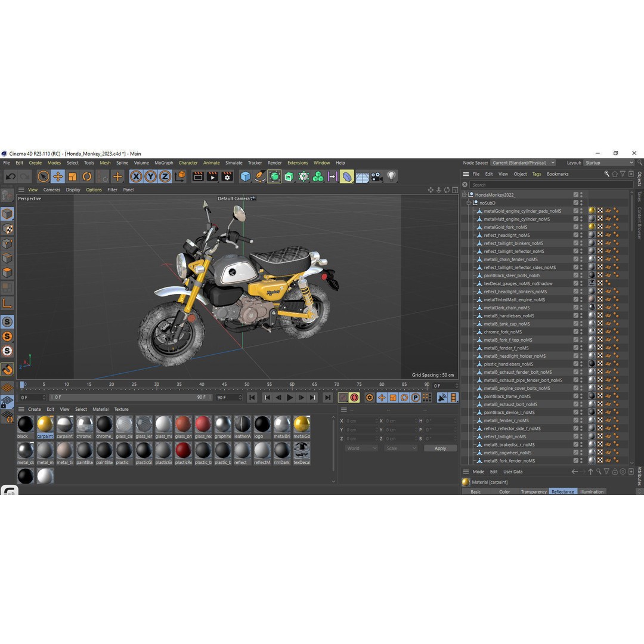Open Material Manager Create menu
Viewport: 644px width, 644px height.
click(35, 410)
